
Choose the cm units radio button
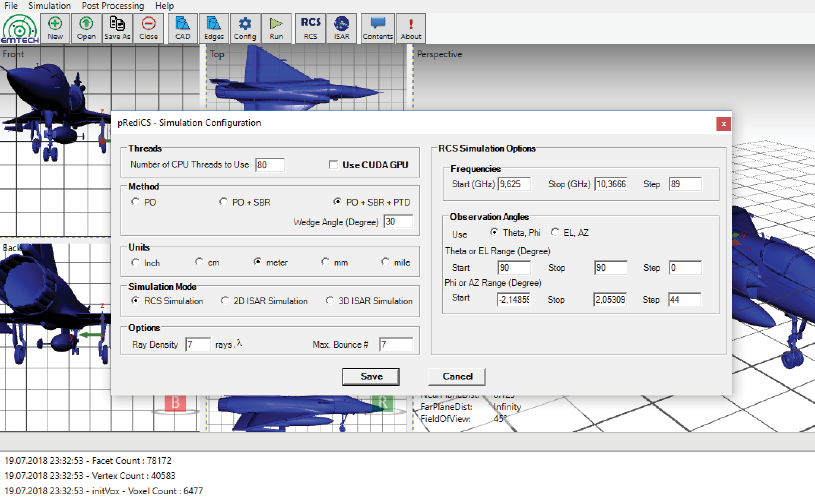200,262
